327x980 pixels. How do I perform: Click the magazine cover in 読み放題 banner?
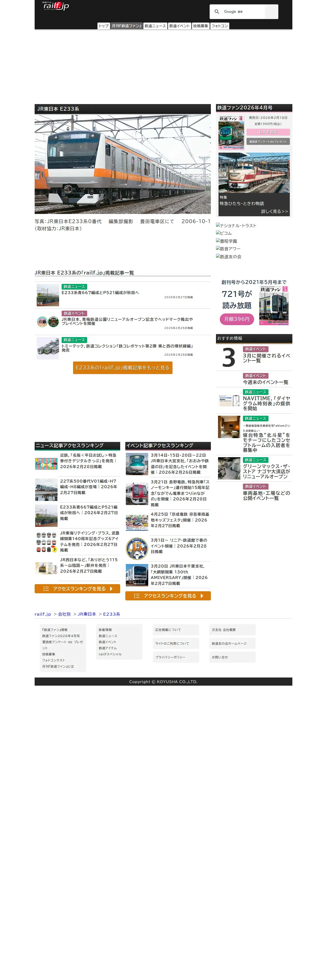tap(274, 306)
